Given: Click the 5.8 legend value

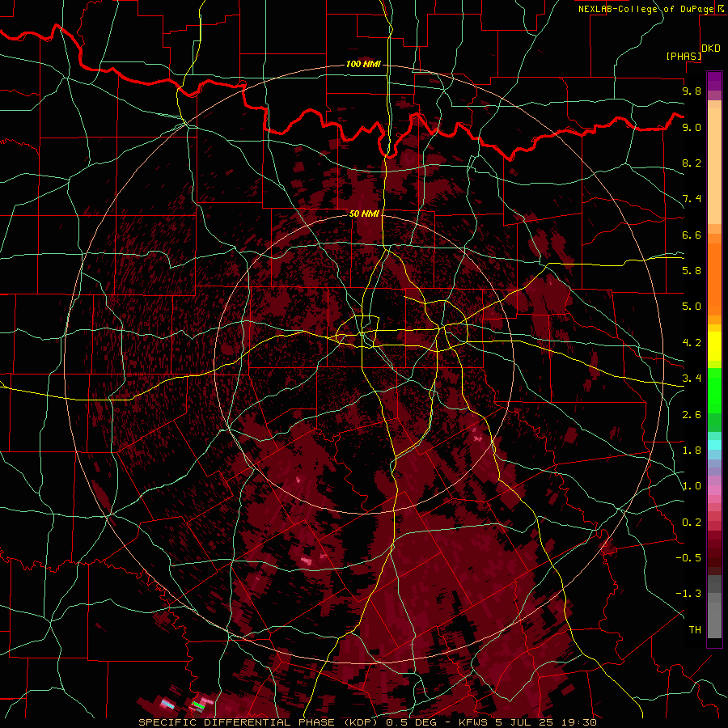Looking at the screenshot, I should [692, 270].
